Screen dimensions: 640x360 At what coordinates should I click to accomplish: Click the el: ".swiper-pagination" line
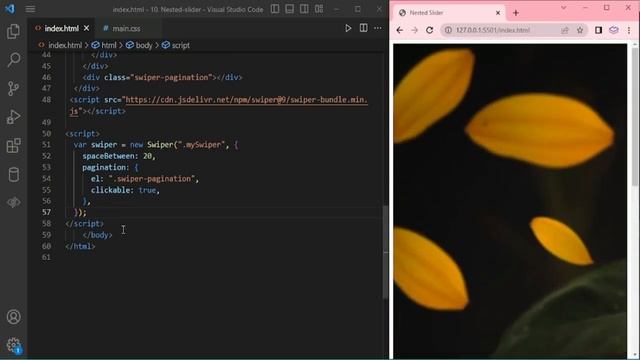coord(145,179)
